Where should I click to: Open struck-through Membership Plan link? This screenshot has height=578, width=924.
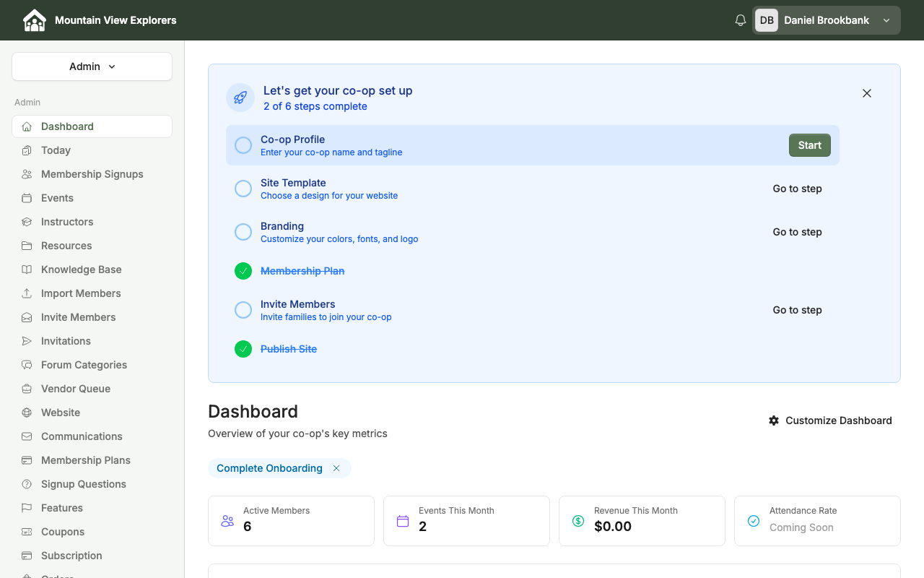click(302, 271)
